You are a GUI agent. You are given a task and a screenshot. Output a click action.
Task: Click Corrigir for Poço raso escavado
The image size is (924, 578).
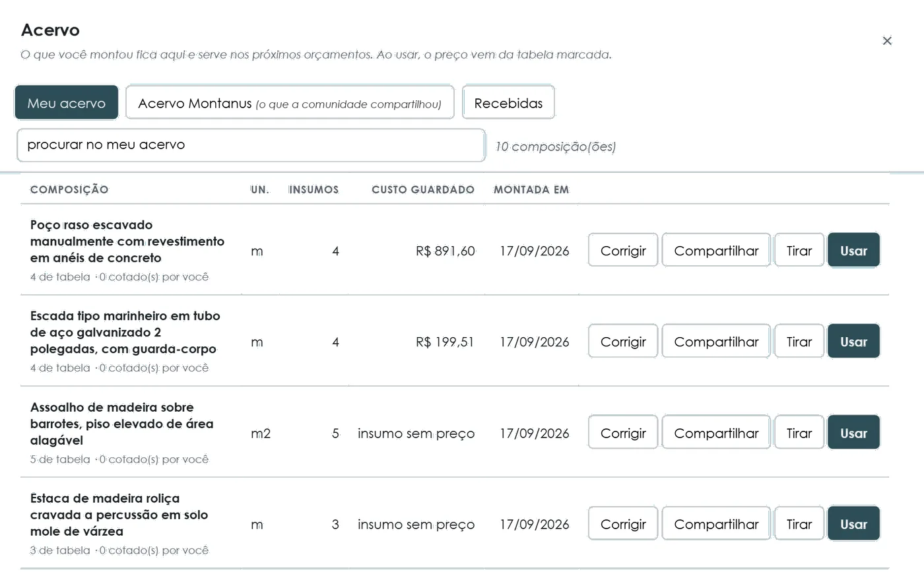pos(623,251)
